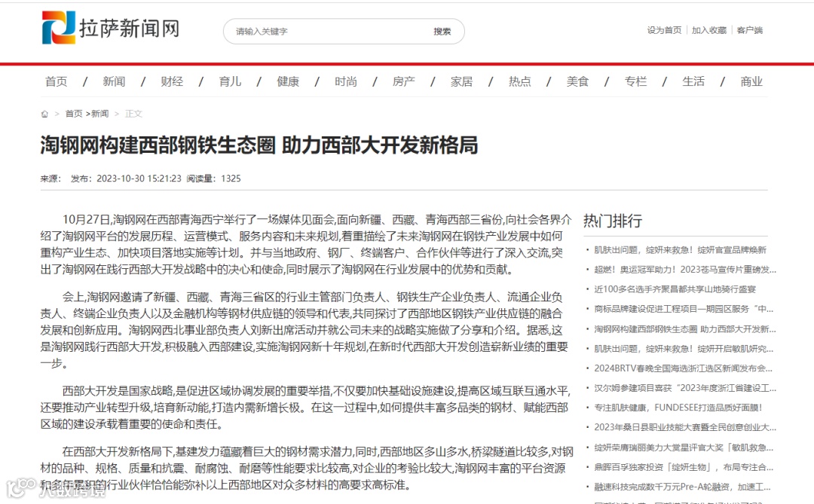Open hot article 2023年桑日县职业技能大赛
This screenshot has height=504, width=814.
point(685,427)
